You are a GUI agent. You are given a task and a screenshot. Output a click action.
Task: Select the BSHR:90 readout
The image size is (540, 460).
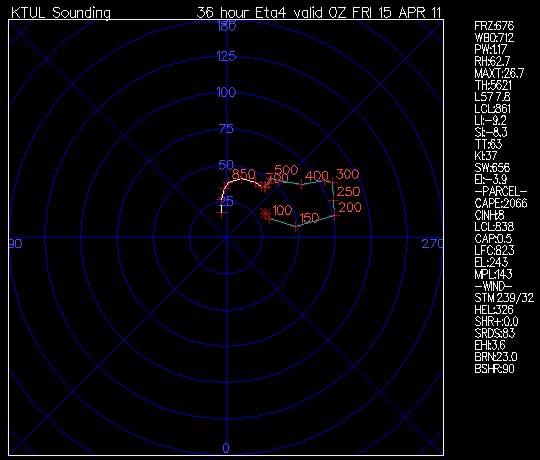click(494, 369)
